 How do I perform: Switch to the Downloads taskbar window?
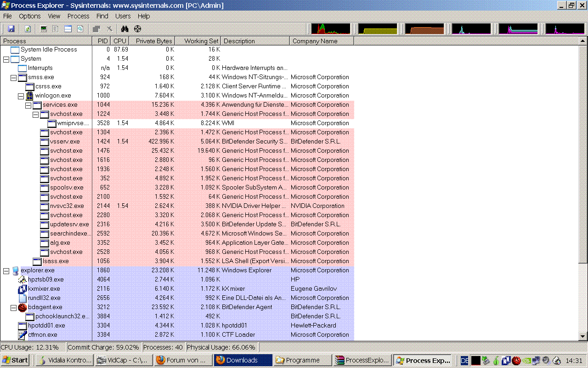[x=243, y=360]
